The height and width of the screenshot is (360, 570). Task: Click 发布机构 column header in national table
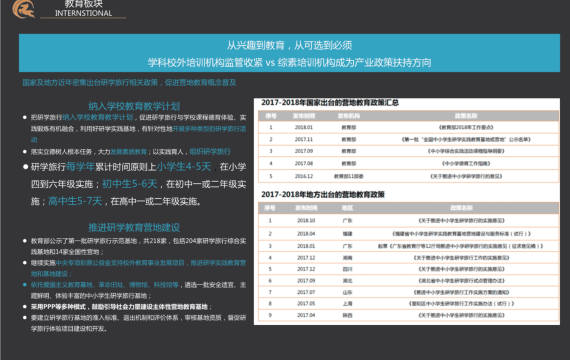click(x=349, y=116)
